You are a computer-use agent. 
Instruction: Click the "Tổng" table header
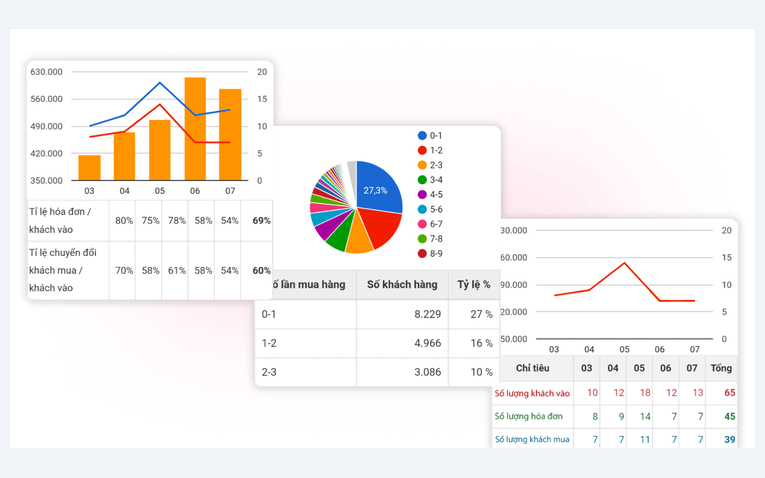coord(721,368)
